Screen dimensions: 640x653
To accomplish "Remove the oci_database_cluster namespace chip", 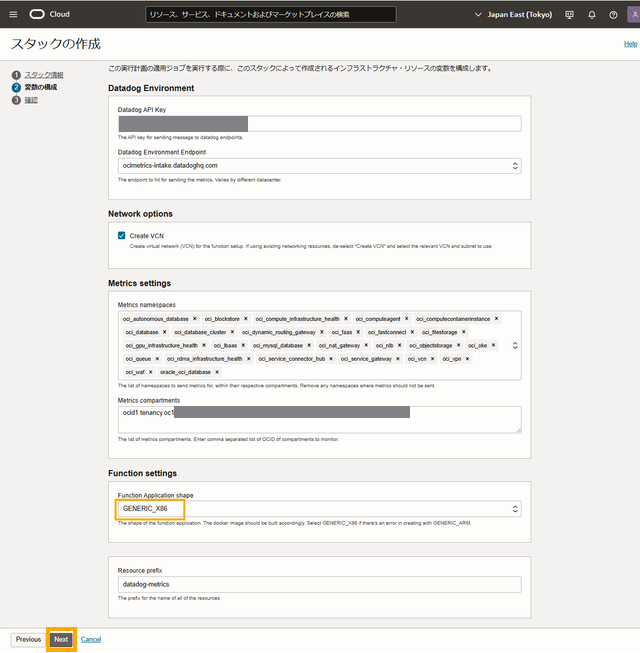I will [x=232, y=332].
